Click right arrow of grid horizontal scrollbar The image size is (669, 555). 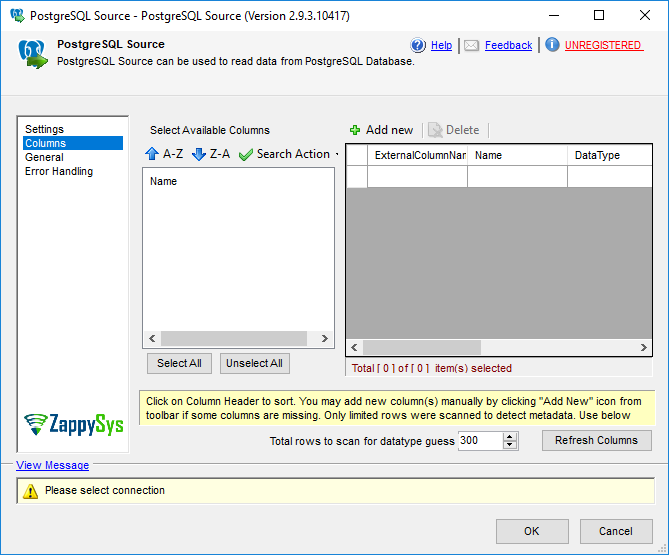[643, 347]
